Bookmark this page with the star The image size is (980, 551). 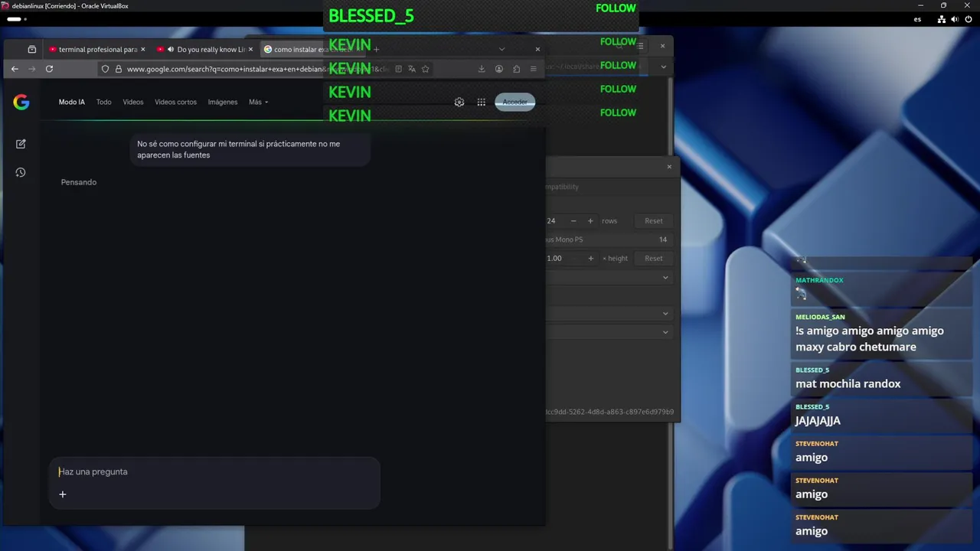pos(425,69)
